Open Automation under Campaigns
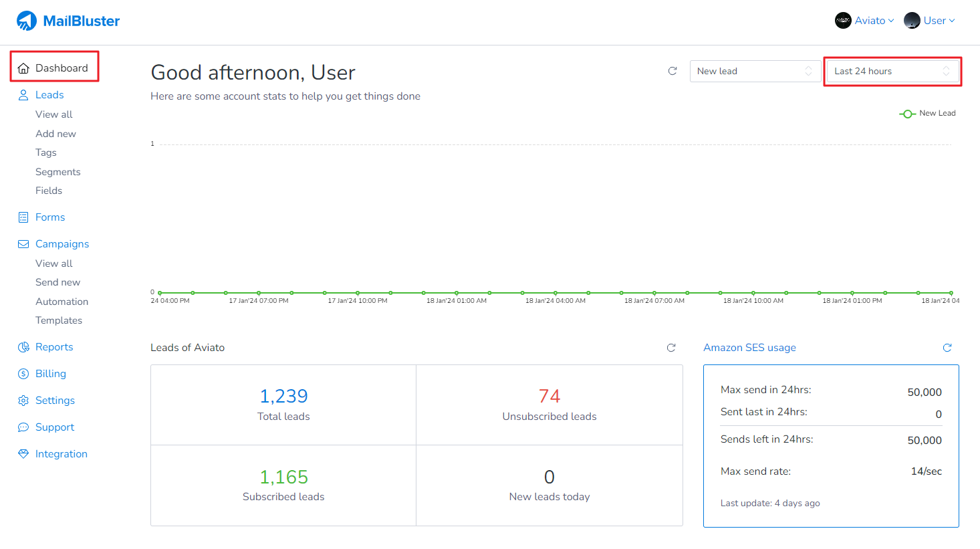This screenshot has width=980, height=549. point(62,302)
